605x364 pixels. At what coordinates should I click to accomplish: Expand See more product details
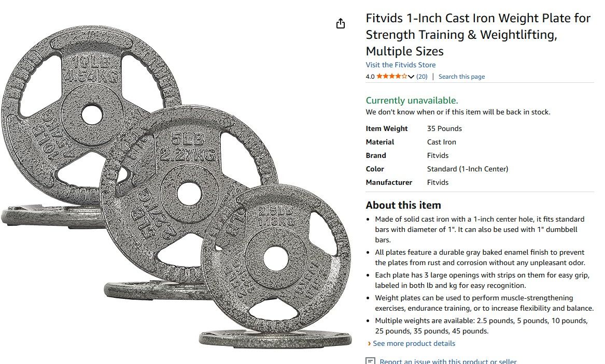tap(414, 343)
